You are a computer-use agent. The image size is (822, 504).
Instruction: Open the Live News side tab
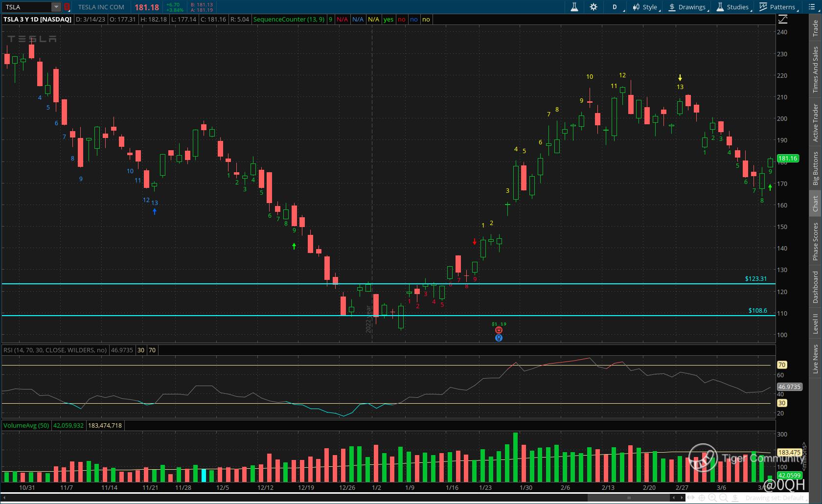815,359
